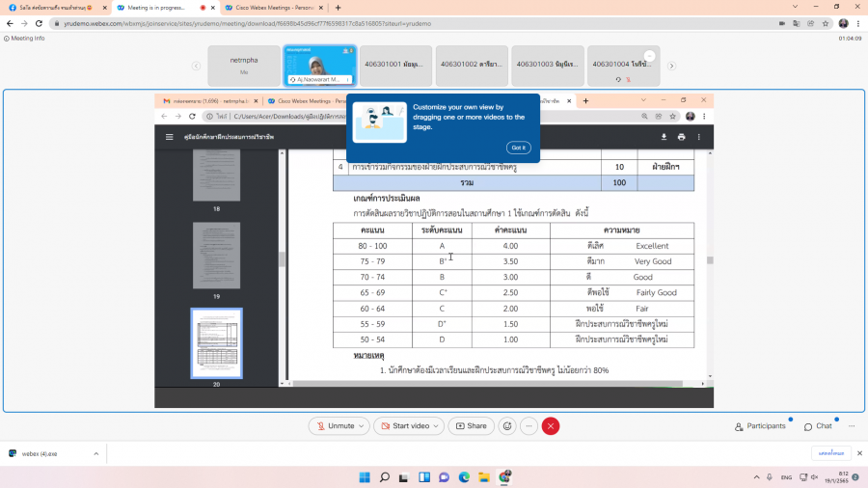
Task: Toggle the Participants panel
Action: click(x=760, y=425)
